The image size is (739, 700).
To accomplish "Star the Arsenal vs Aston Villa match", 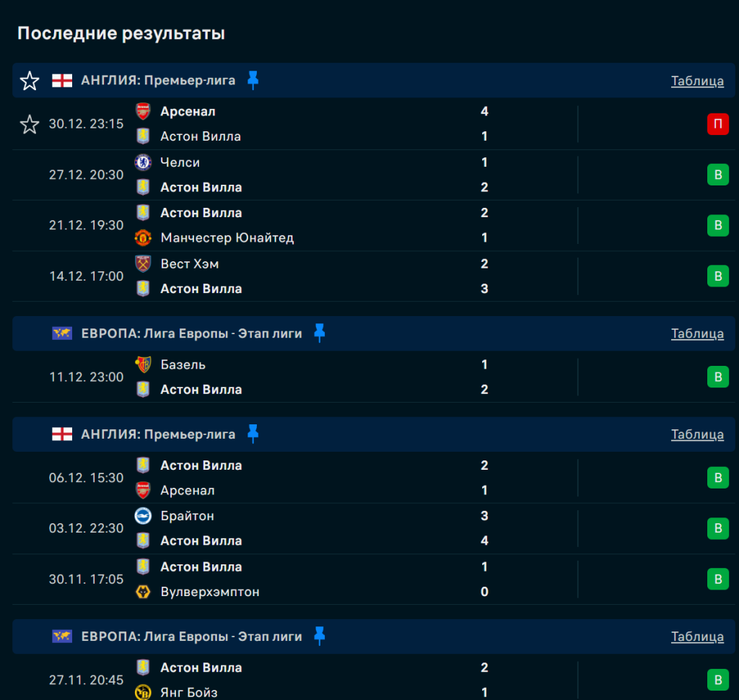I will click(30, 124).
